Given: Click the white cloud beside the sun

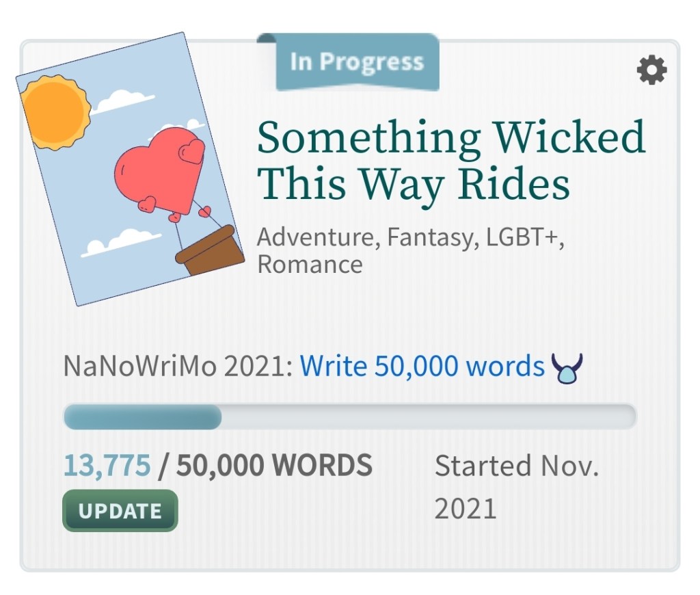Looking at the screenshot, I should pyautogui.click(x=124, y=101).
